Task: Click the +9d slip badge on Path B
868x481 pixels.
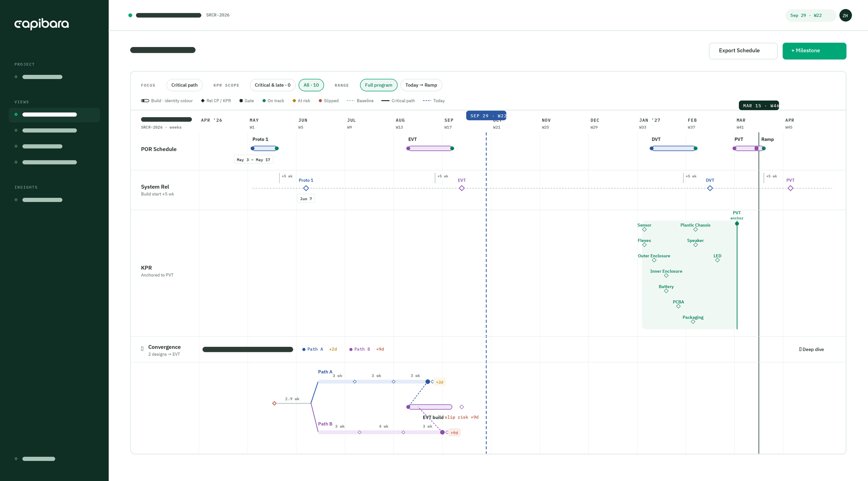Action: coord(454,433)
